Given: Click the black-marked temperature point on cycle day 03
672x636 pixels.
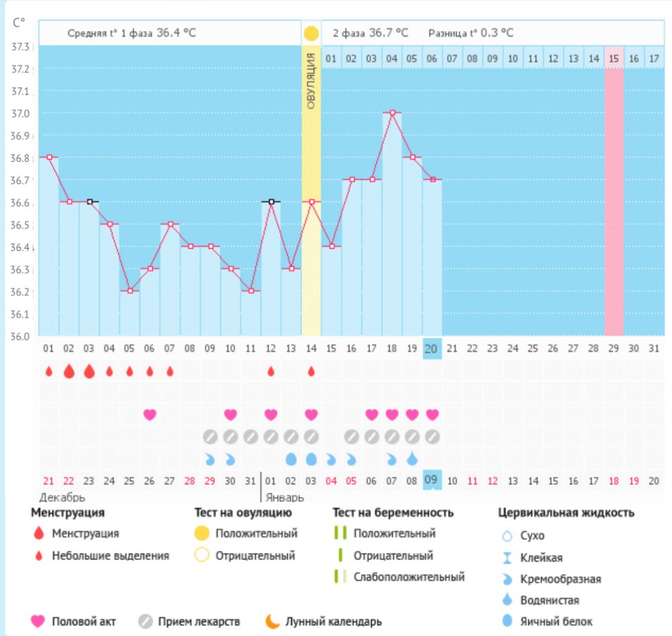Looking at the screenshot, I should (x=89, y=201).
